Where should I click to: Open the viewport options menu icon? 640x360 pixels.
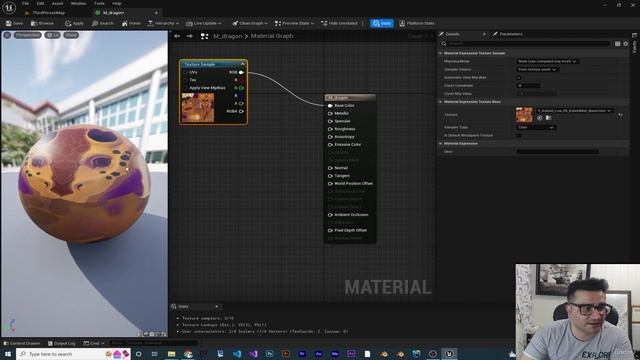pos(7,35)
